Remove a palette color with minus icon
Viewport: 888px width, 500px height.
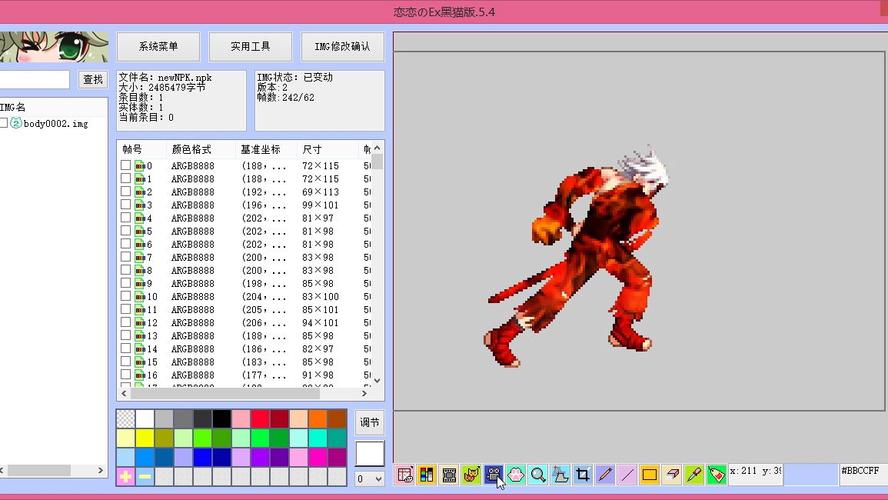coord(145,477)
